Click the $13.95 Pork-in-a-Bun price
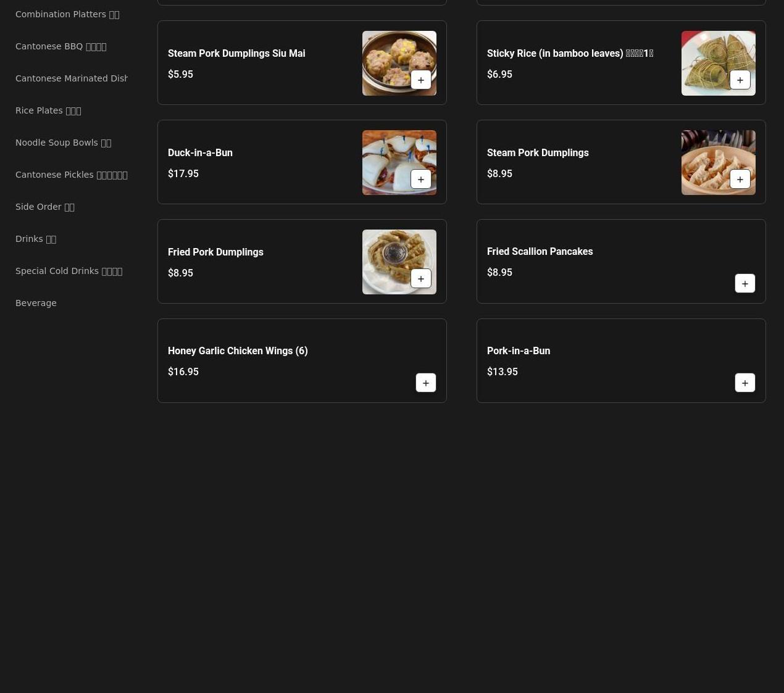This screenshot has height=693, width=784. [503, 372]
